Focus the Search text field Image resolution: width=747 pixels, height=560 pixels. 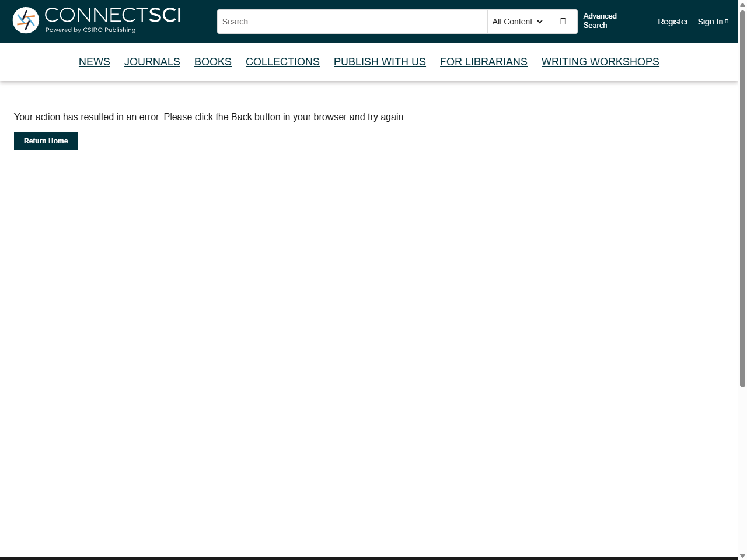click(x=352, y=22)
